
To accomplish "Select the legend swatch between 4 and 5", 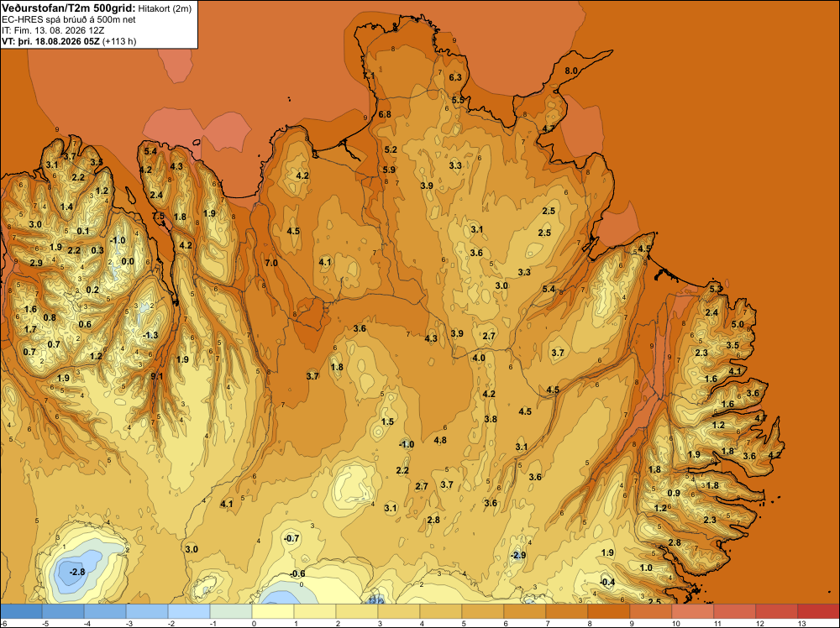I will 441,611.
